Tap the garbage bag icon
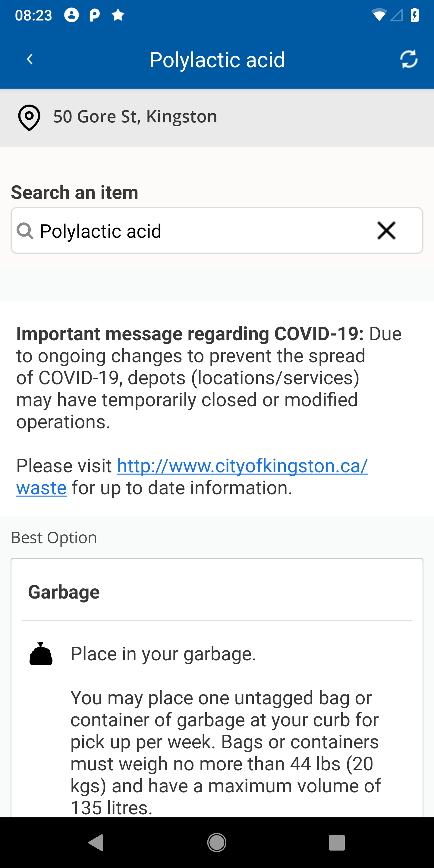This screenshot has width=434, height=868. coord(41,653)
